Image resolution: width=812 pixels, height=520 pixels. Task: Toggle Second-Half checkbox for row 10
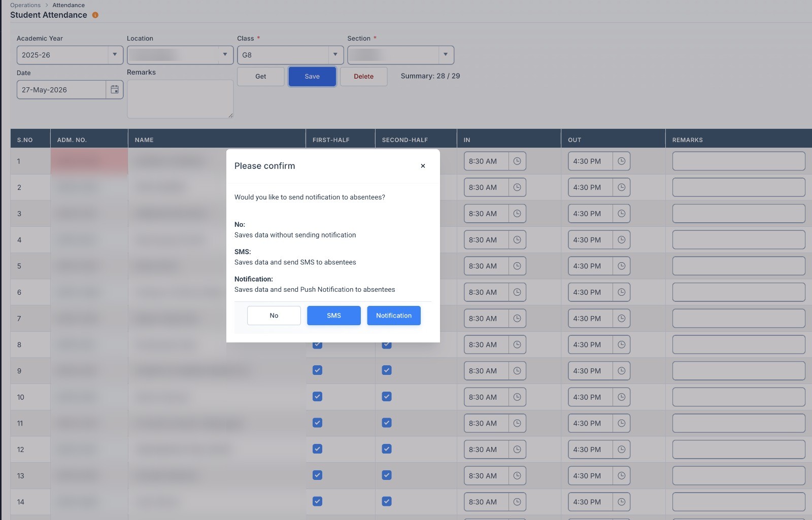[x=387, y=397]
